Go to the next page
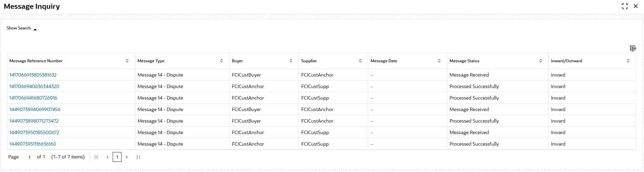Screen dimensions: 644x172 (x=127, y=157)
